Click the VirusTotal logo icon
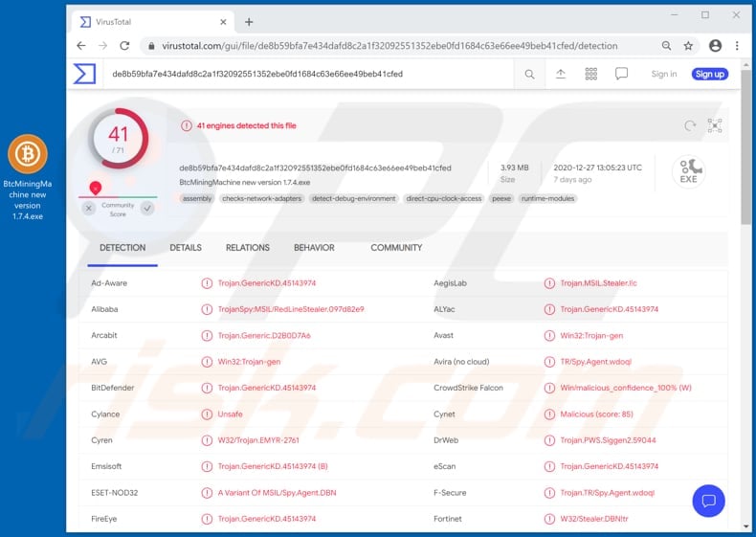Screen dimensions: 756x537 (x=84, y=74)
